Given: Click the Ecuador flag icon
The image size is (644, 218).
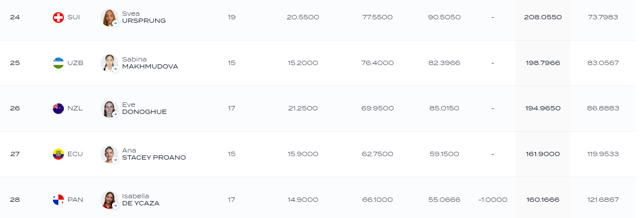Looking at the screenshot, I should 58,154.
